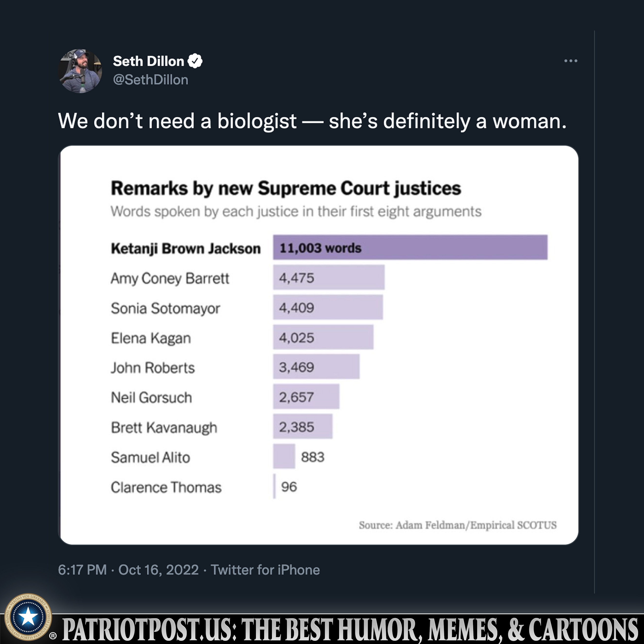Click the Ketanji Brown Jackson 11,003 words bar
The width and height of the screenshot is (644, 644).
pyautogui.click(x=410, y=247)
